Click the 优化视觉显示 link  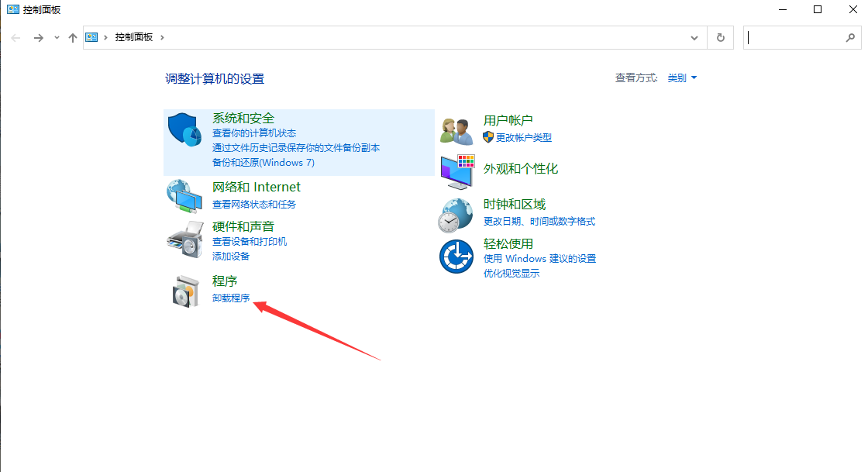click(511, 274)
